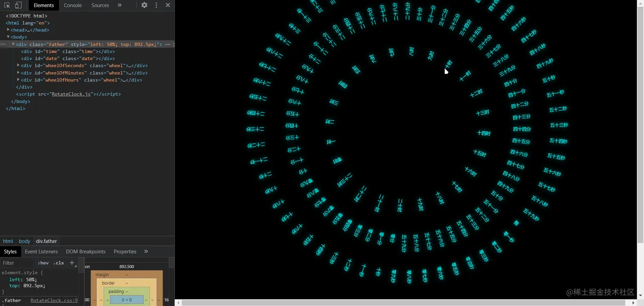
Task: Edit the 892.500 position value in box model
Action: coord(126,266)
